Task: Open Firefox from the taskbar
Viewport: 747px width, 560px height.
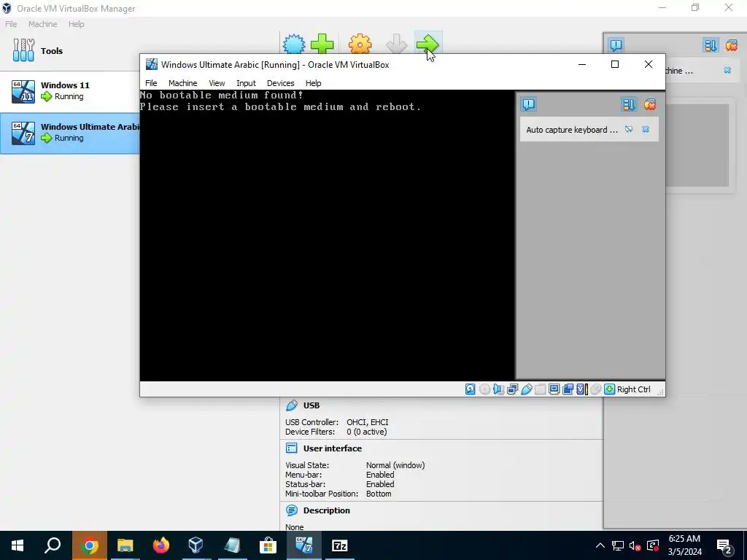Action: coord(160,545)
